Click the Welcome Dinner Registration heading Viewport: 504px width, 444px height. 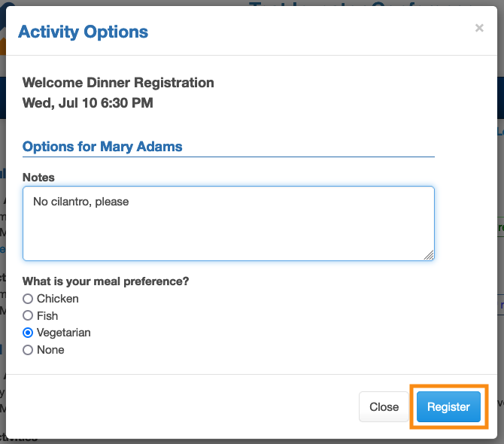click(x=118, y=83)
